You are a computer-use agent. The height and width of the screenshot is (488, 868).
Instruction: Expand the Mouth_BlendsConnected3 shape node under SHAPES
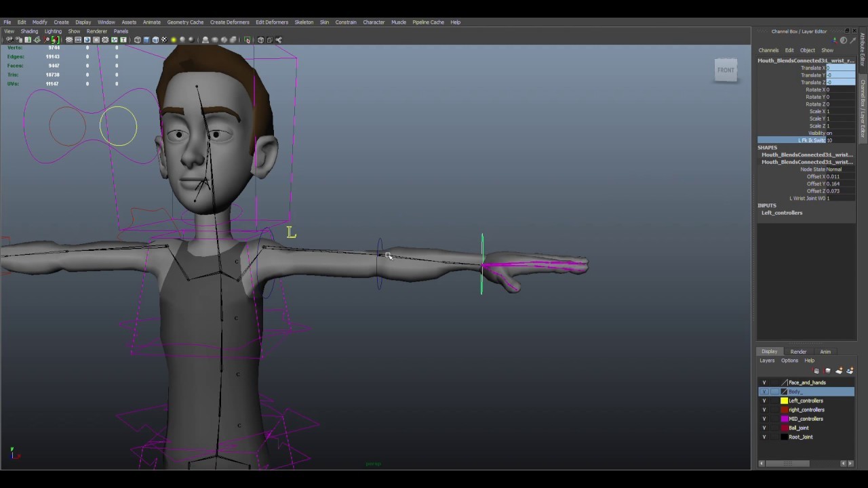coord(807,155)
